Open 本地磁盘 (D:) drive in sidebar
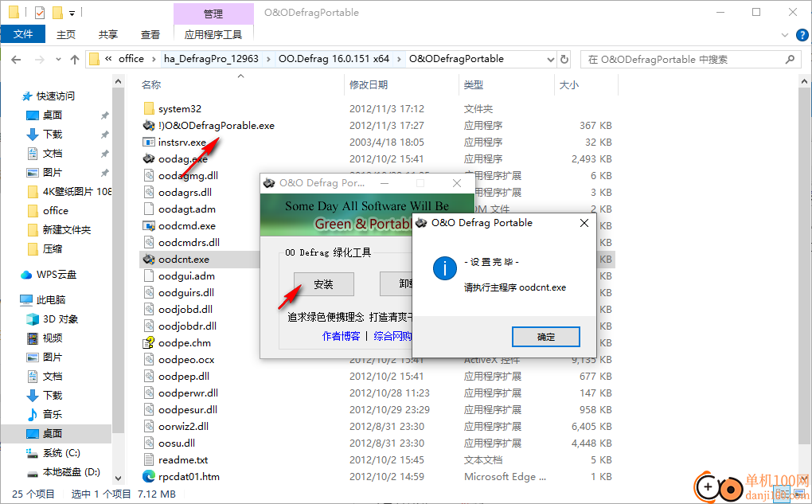 pyautogui.click(x=72, y=472)
